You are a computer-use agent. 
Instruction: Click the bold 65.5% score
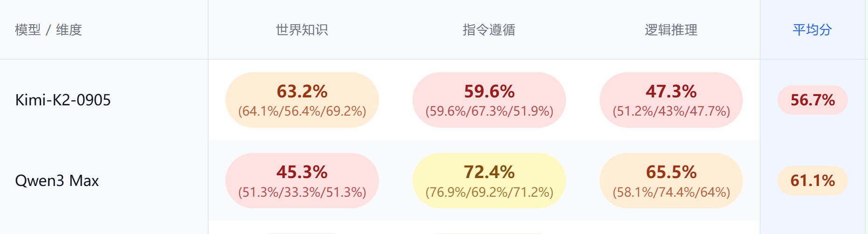[671, 172]
